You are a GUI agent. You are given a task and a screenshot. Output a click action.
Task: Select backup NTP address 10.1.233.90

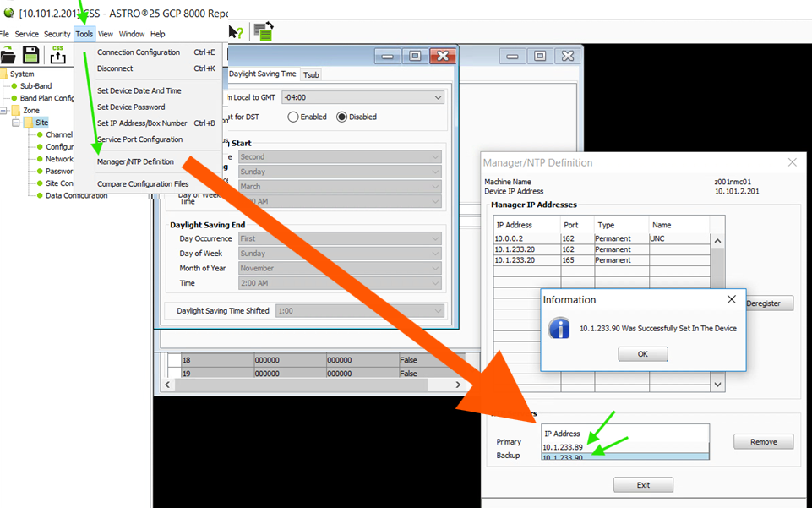tap(625, 456)
